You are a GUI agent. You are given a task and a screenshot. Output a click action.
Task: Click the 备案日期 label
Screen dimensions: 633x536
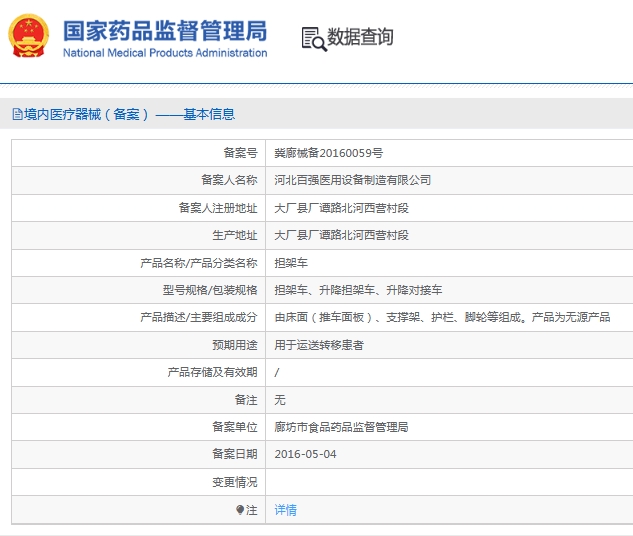235,454
